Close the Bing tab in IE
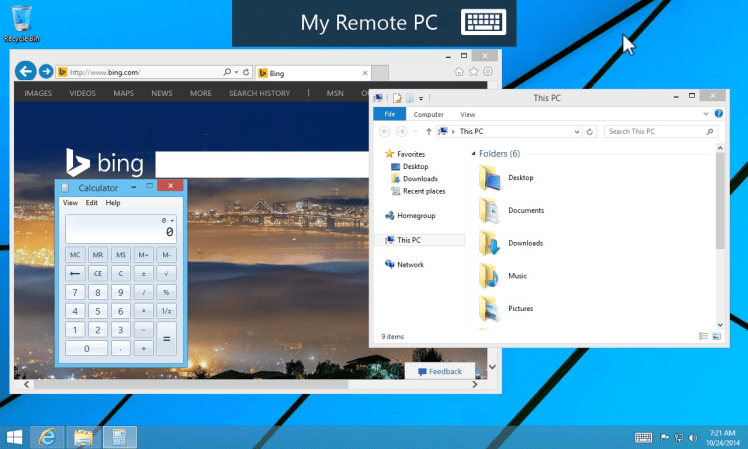 (x=365, y=73)
